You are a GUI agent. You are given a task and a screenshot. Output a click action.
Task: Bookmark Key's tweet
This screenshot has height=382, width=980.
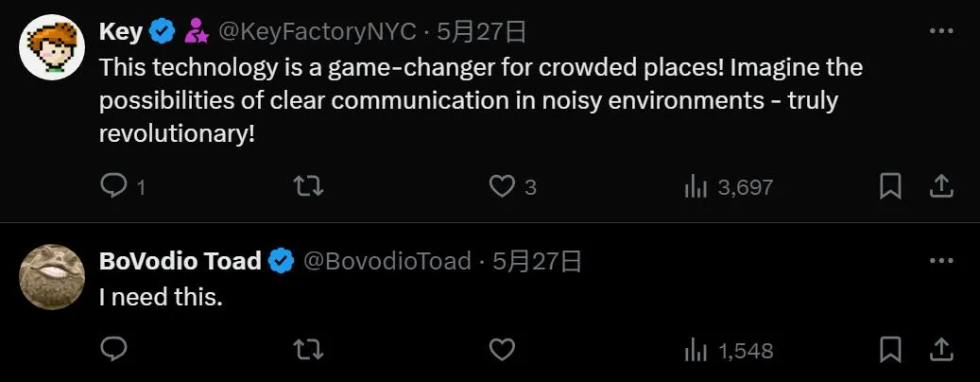890,186
